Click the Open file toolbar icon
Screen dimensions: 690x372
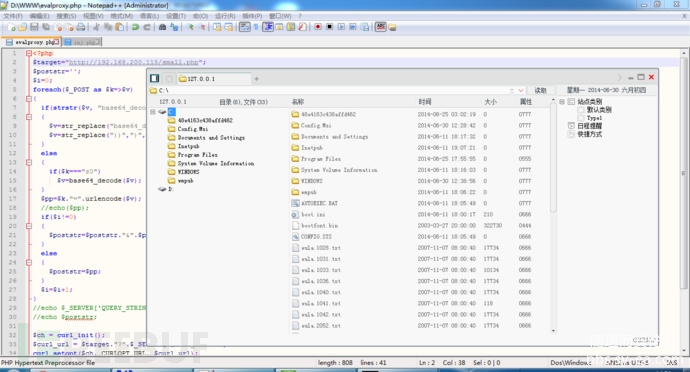click(22, 27)
